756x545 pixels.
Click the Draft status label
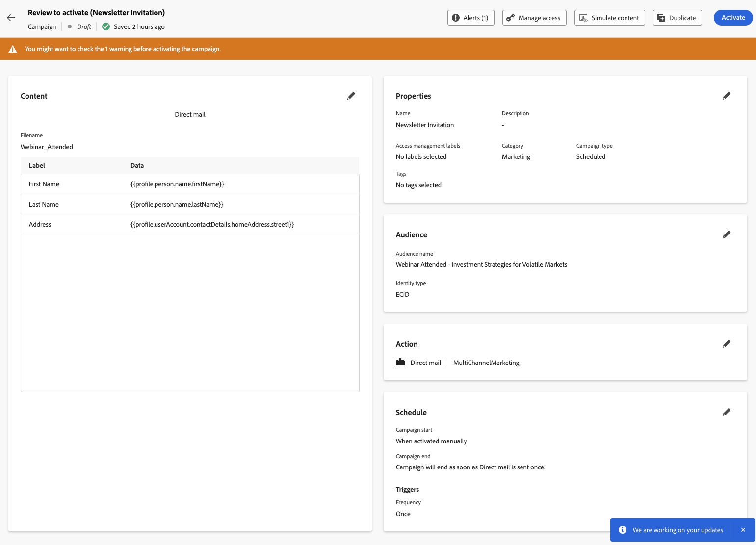(x=84, y=26)
